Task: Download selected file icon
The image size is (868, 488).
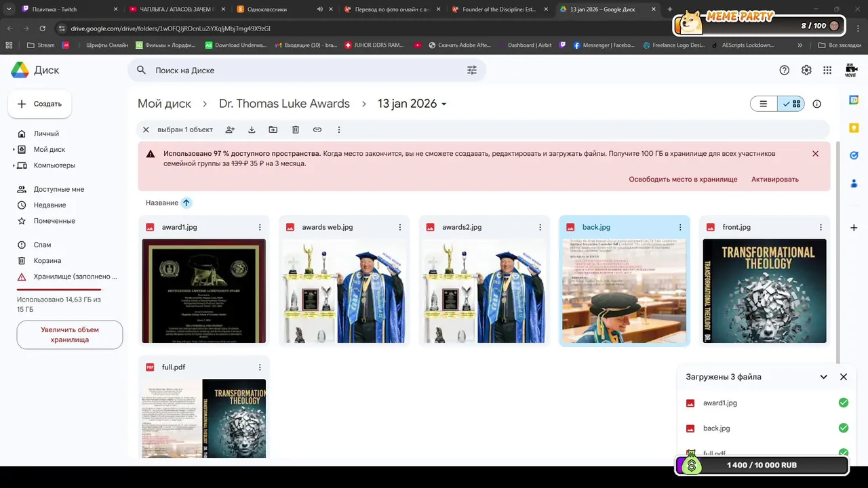Action: coord(252,129)
